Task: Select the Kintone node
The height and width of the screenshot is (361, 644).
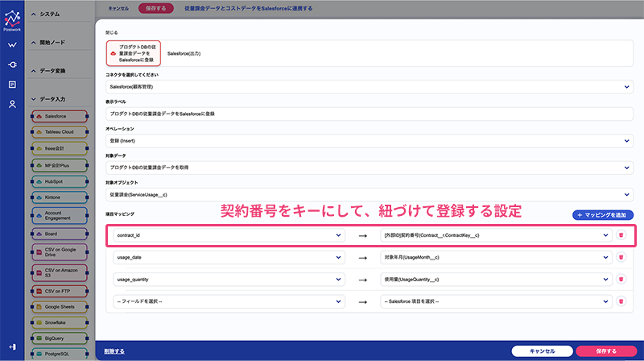Action: click(60, 197)
